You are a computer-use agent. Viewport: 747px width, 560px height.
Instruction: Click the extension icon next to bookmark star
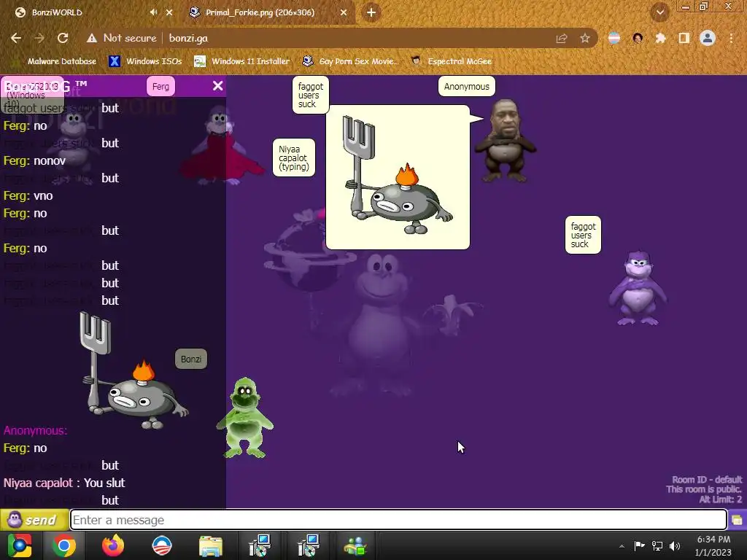pyautogui.click(x=614, y=38)
